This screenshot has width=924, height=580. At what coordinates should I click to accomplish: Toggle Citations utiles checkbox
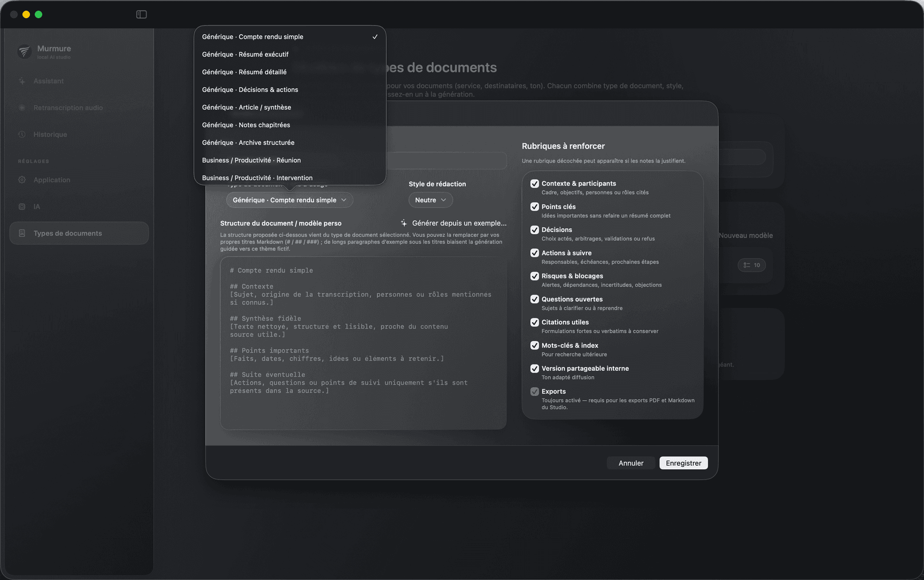(534, 322)
